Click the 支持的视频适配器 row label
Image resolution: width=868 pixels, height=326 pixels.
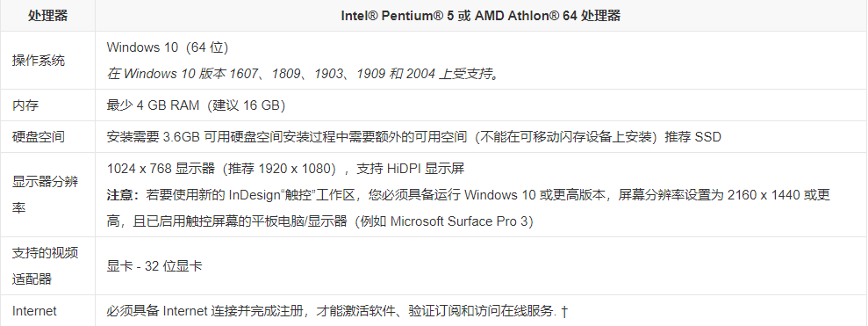tap(46, 266)
